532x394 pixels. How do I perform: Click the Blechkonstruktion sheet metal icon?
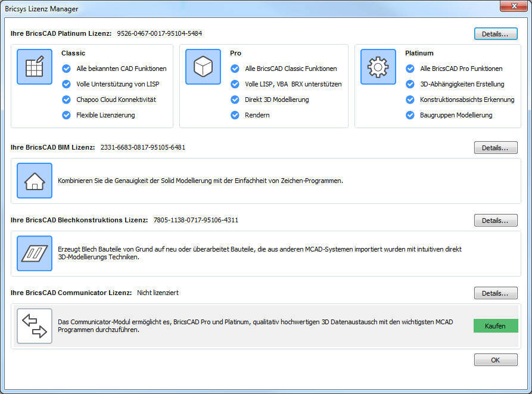point(35,253)
